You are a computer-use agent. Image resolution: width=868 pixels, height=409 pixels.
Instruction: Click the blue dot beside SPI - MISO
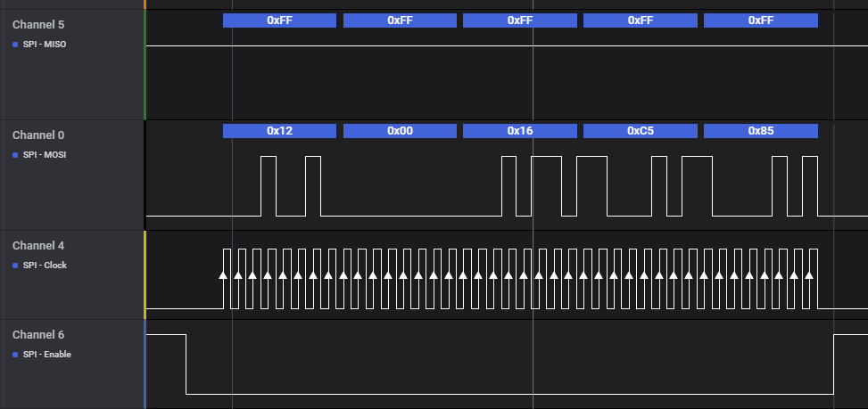[15, 45]
